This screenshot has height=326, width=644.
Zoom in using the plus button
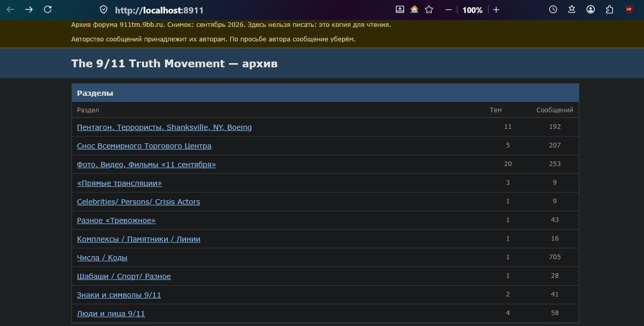[x=496, y=10]
